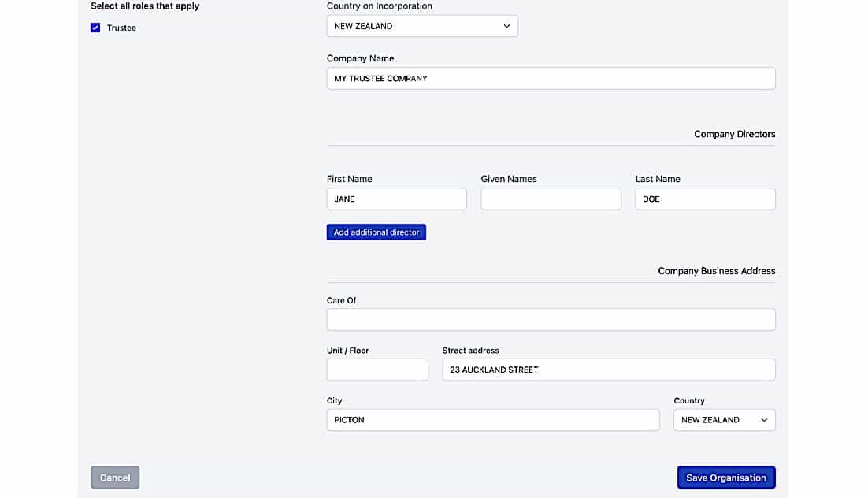Click the Care Of input field

click(550, 319)
